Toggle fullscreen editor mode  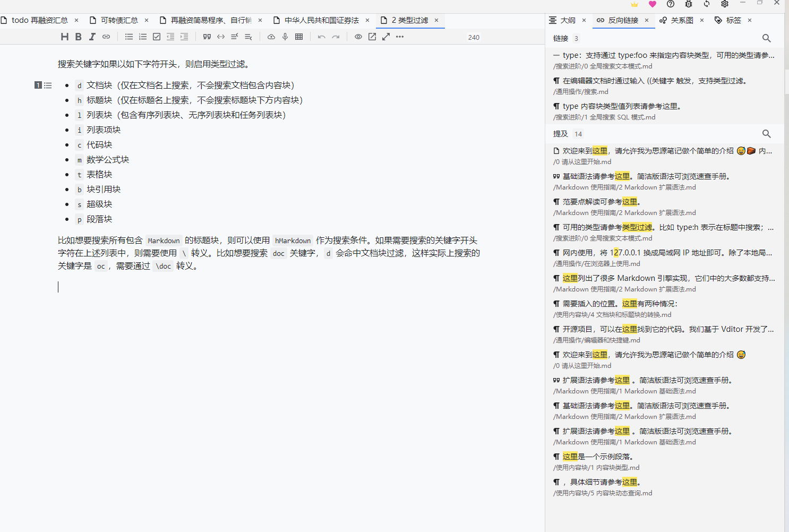[x=386, y=37]
